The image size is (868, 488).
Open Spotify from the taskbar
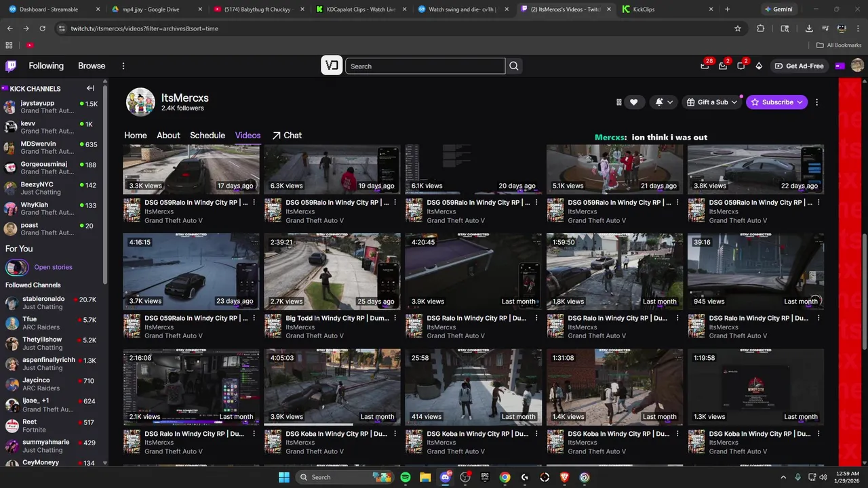[405, 477]
